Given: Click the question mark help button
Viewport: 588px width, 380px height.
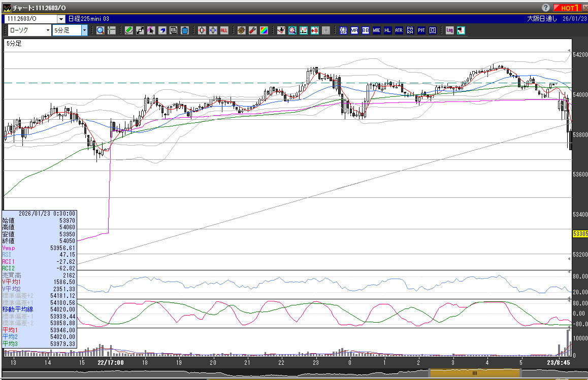Looking at the screenshot, I should coord(545,8).
